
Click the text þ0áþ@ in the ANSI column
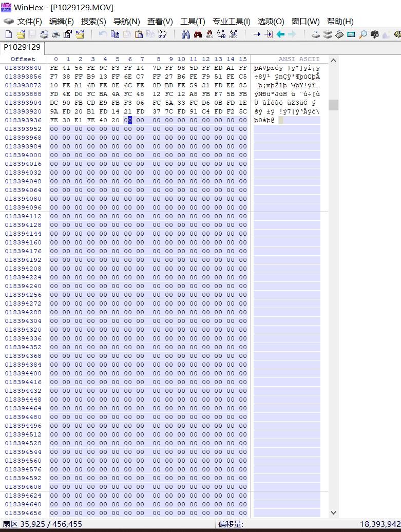pos(264,120)
